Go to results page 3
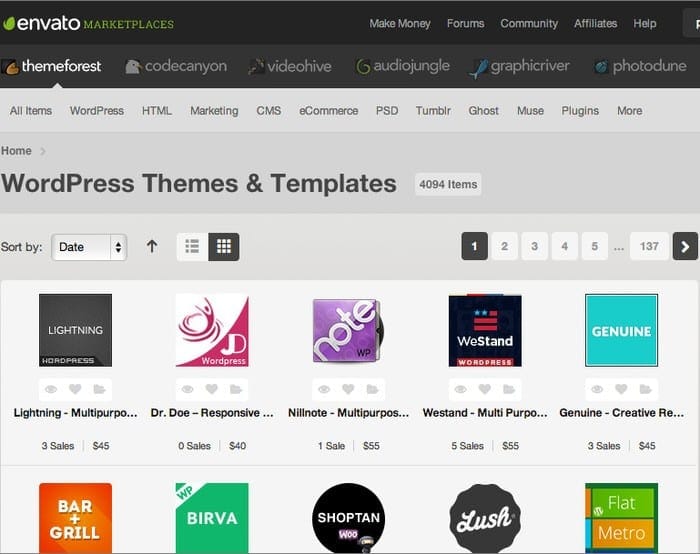Screen dimensions: 700x554 coord(534,246)
